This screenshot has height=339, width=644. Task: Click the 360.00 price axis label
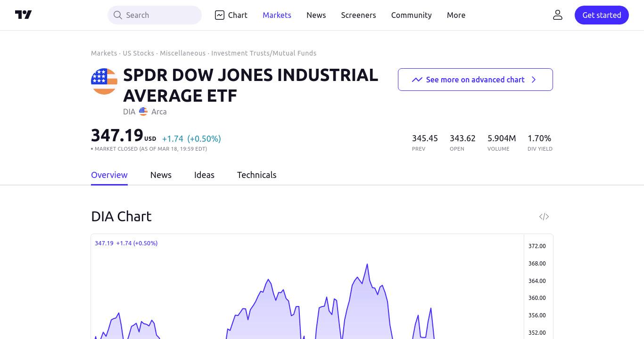(x=537, y=298)
